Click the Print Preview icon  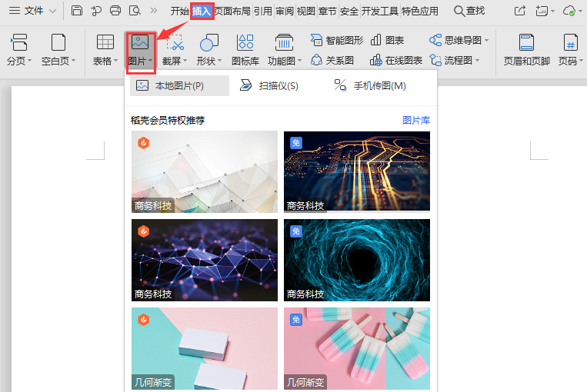[x=135, y=11]
